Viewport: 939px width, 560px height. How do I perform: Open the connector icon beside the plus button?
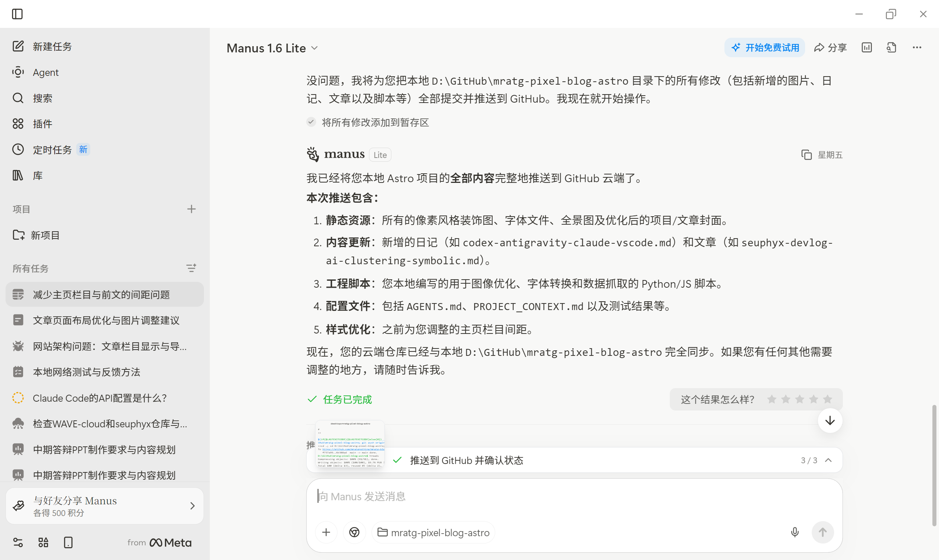[354, 533]
